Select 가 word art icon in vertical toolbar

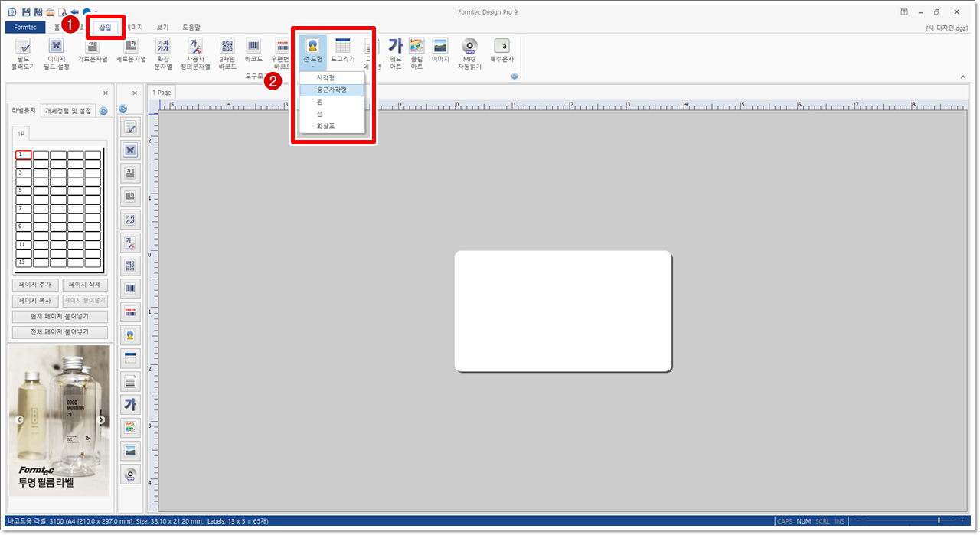click(x=130, y=405)
